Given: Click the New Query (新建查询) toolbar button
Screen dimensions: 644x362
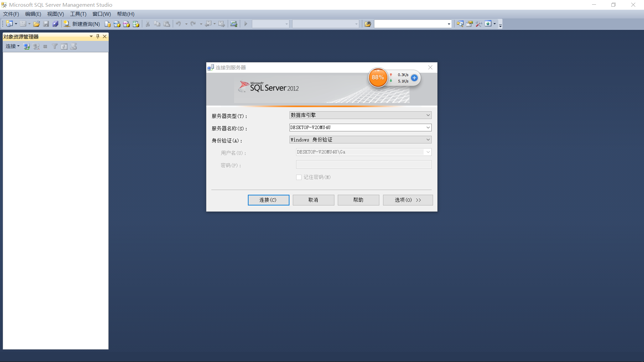Looking at the screenshot, I should point(82,24).
